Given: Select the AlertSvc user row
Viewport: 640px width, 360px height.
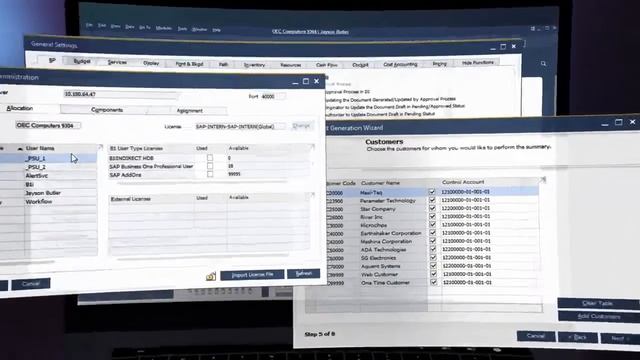Looking at the screenshot, I should click(x=48, y=176).
